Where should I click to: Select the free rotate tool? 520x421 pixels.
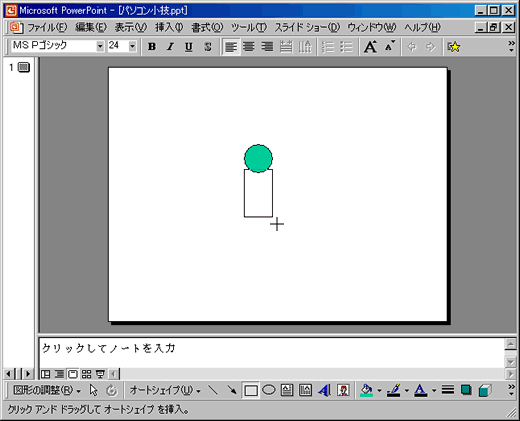(x=112, y=390)
